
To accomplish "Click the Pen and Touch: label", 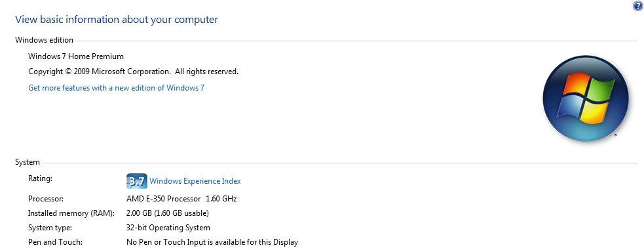I will [x=55, y=242].
